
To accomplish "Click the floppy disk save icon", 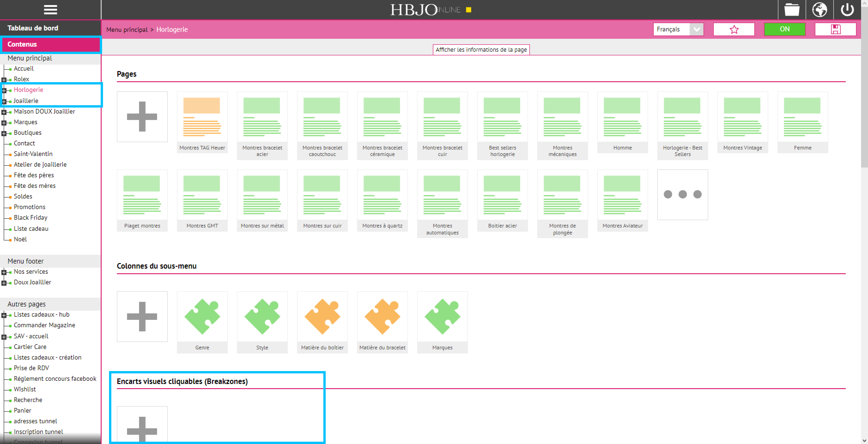I will pos(835,29).
